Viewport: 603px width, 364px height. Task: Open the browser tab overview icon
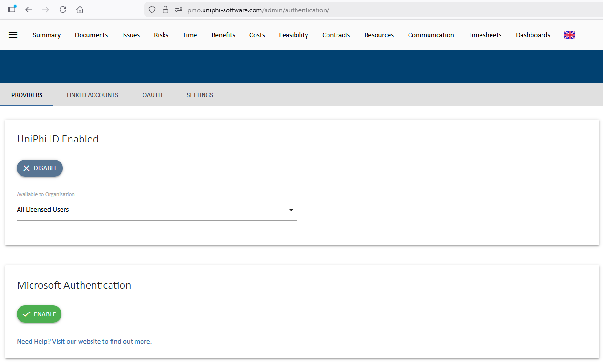point(12,9)
